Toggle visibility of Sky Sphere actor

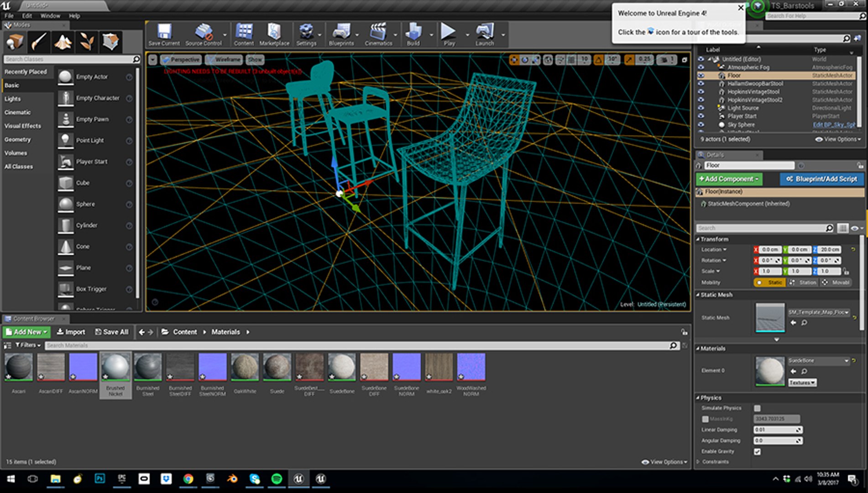click(x=701, y=125)
